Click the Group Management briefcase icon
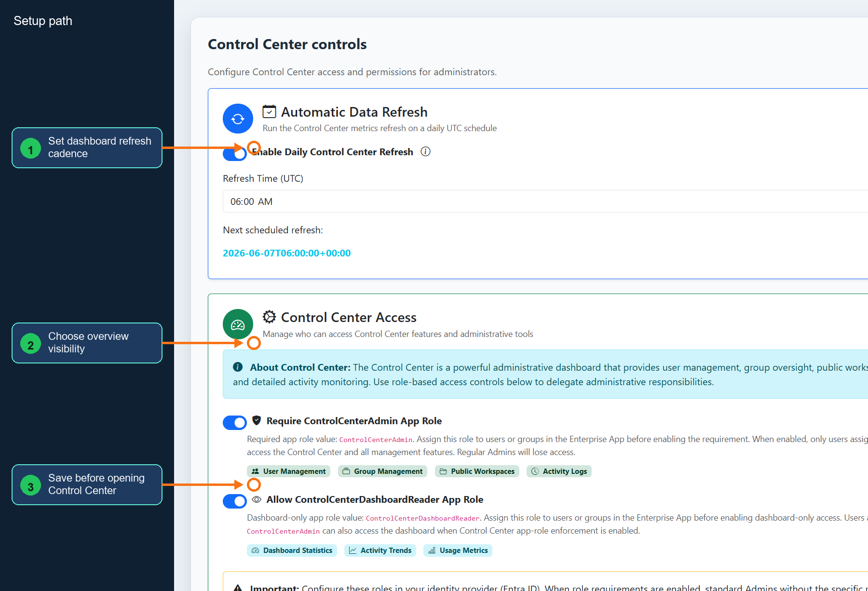 (x=346, y=471)
